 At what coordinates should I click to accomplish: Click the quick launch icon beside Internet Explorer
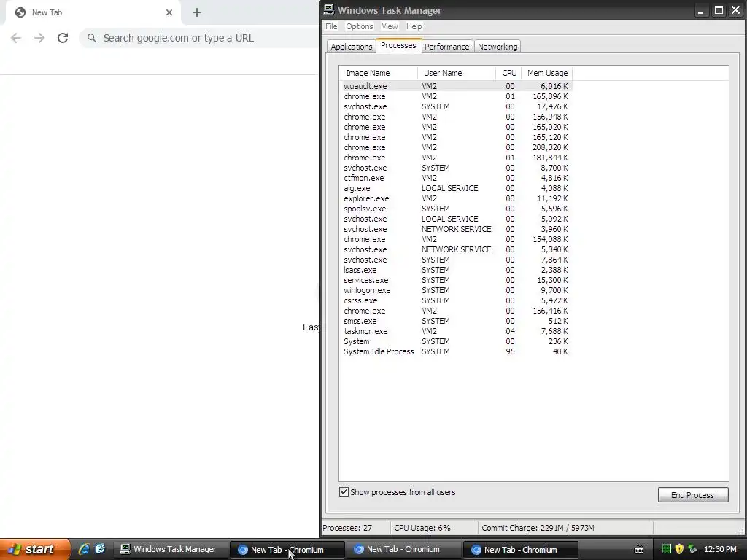click(99, 549)
